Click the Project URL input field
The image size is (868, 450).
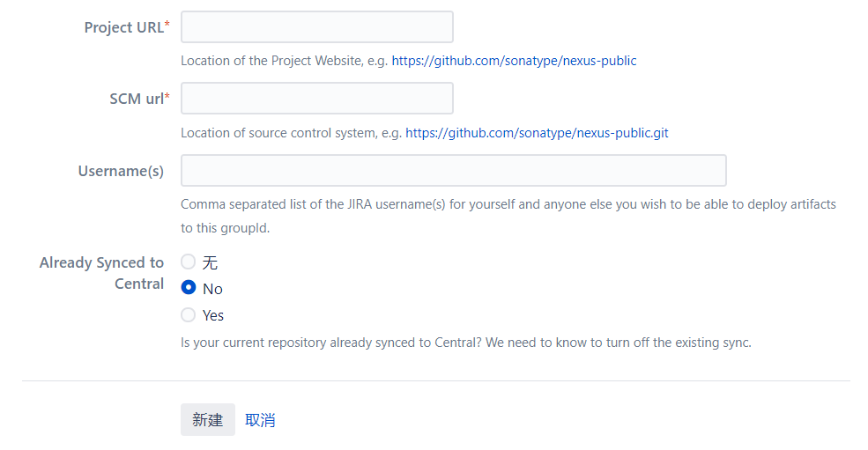(x=316, y=27)
